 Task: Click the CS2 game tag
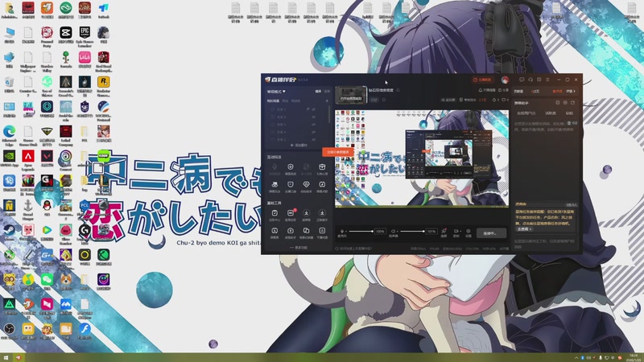(x=374, y=100)
